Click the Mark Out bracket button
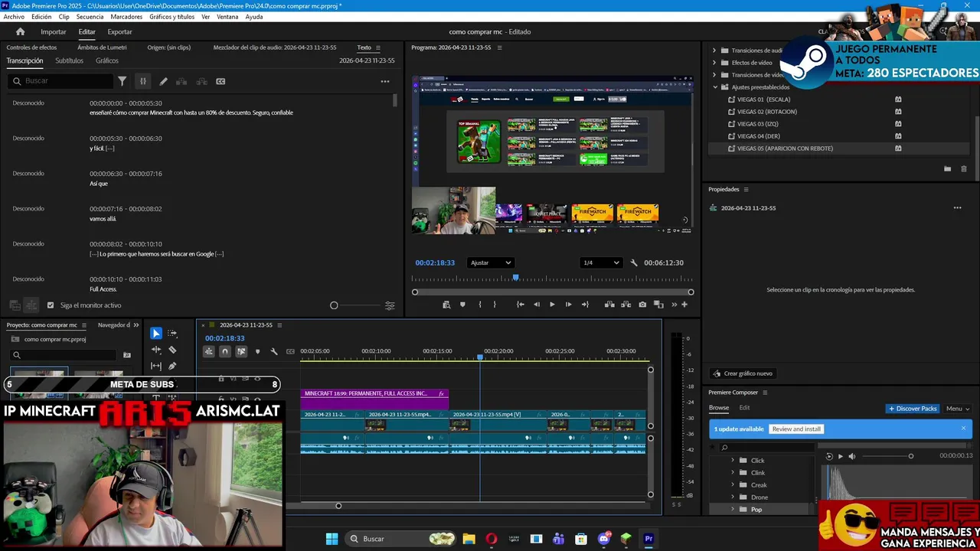Screen dimensions: 980x551 click(495, 305)
